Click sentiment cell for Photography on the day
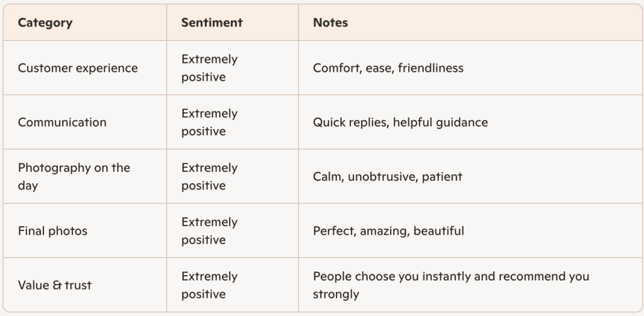This screenshot has width=644, height=316. pyautogui.click(x=209, y=176)
